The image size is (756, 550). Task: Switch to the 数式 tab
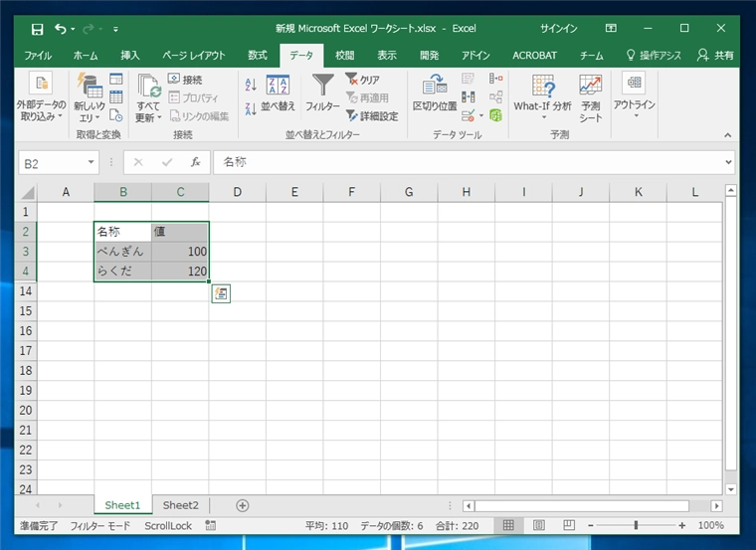coord(257,56)
